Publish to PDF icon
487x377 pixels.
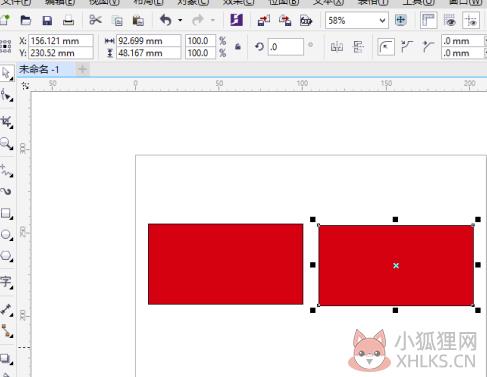306,21
